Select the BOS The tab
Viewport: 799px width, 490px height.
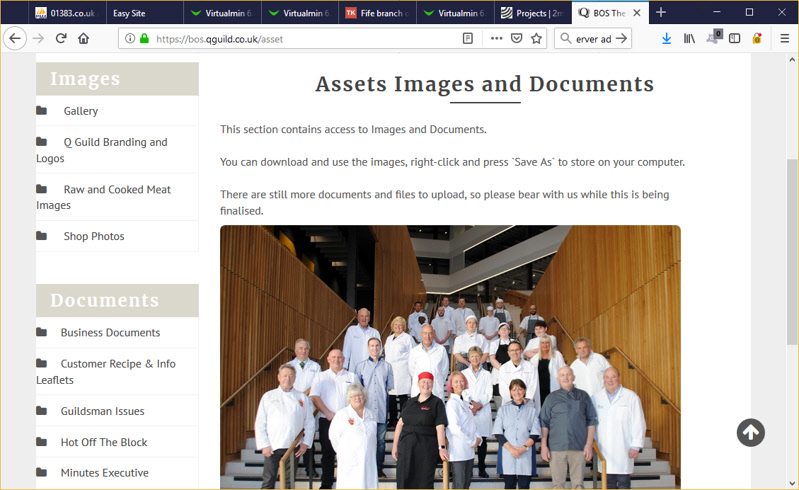coord(610,13)
